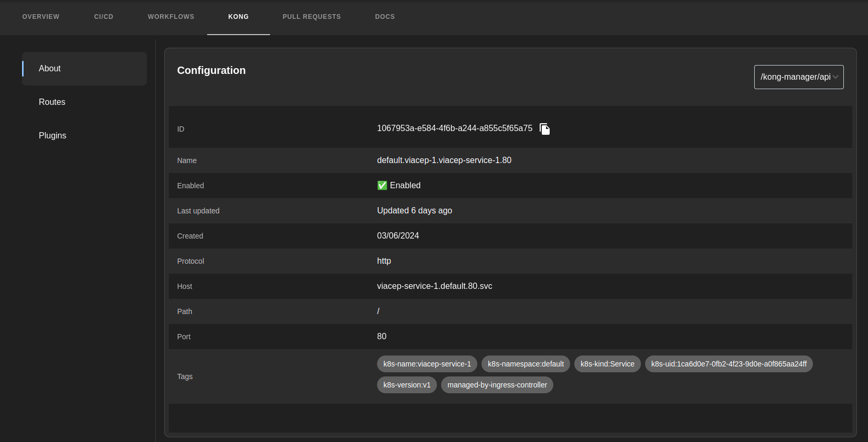Open Plugins in the sidebar

[x=84, y=136]
